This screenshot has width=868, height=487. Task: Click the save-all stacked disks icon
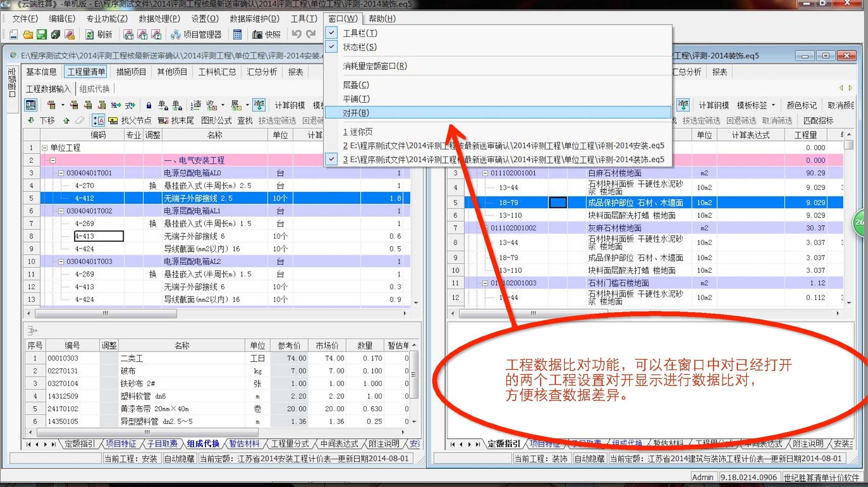[56, 35]
